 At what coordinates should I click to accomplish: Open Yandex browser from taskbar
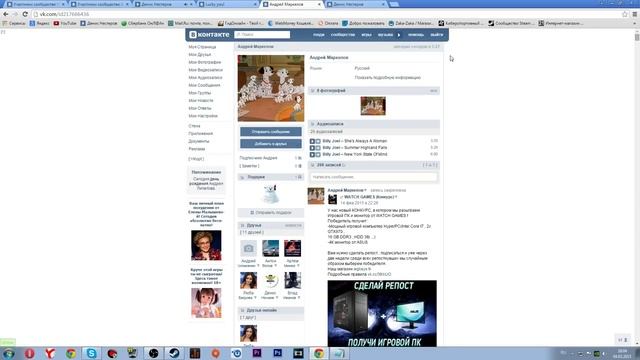point(50,353)
